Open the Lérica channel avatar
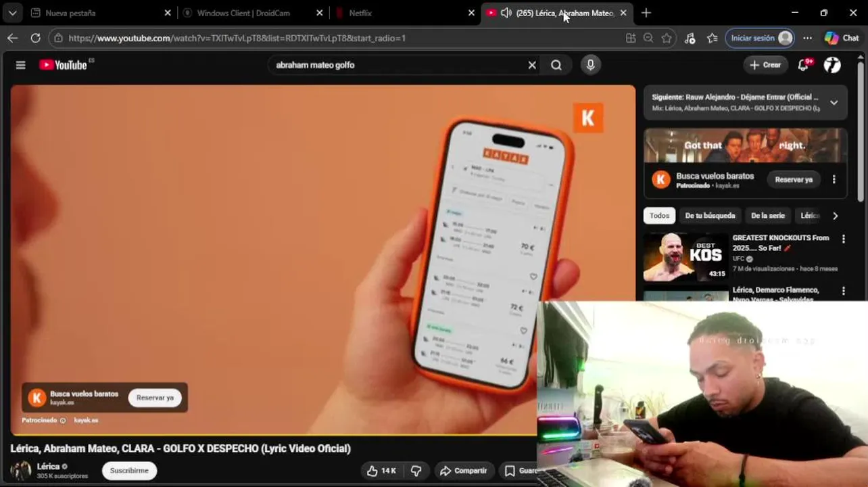 click(x=21, y=471)
